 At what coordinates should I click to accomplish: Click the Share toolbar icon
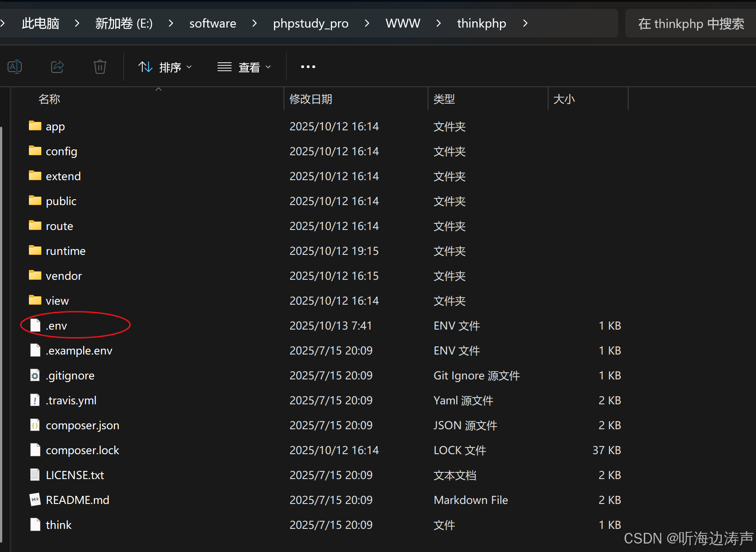57,67
